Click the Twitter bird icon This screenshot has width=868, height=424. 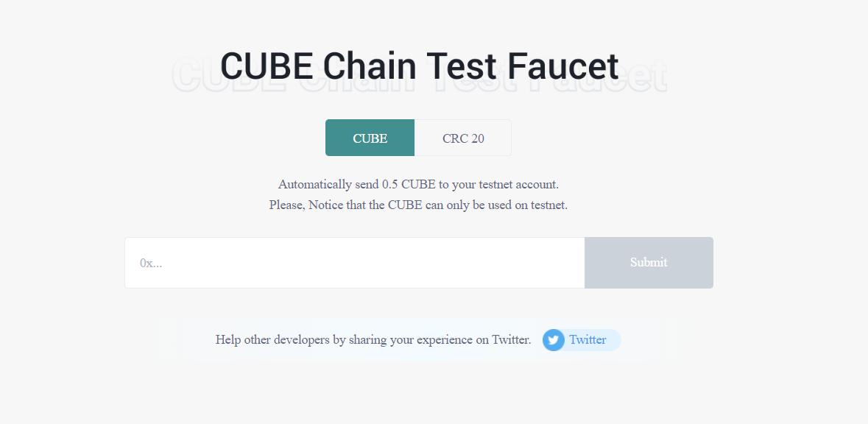(x=554, y=340)
